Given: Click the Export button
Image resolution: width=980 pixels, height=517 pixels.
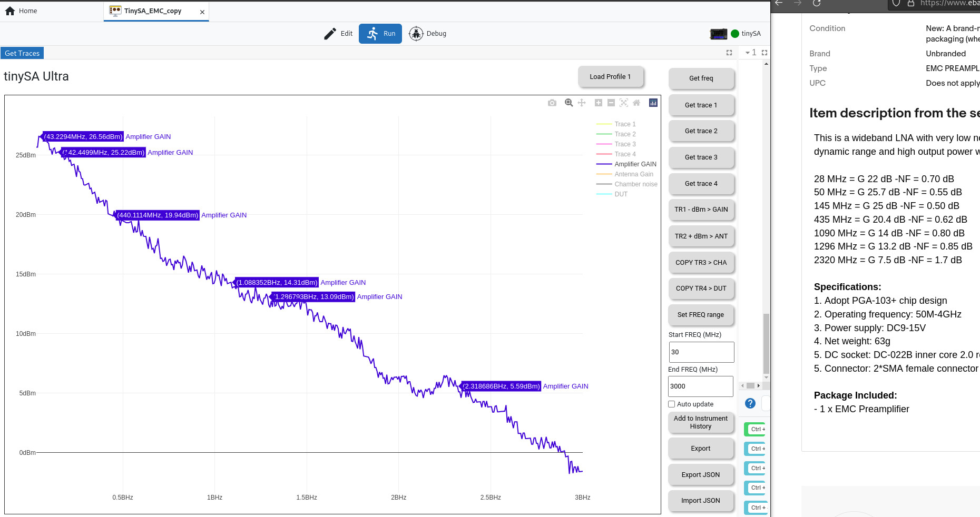Looking at the screenshot, I should coord(701,449).
